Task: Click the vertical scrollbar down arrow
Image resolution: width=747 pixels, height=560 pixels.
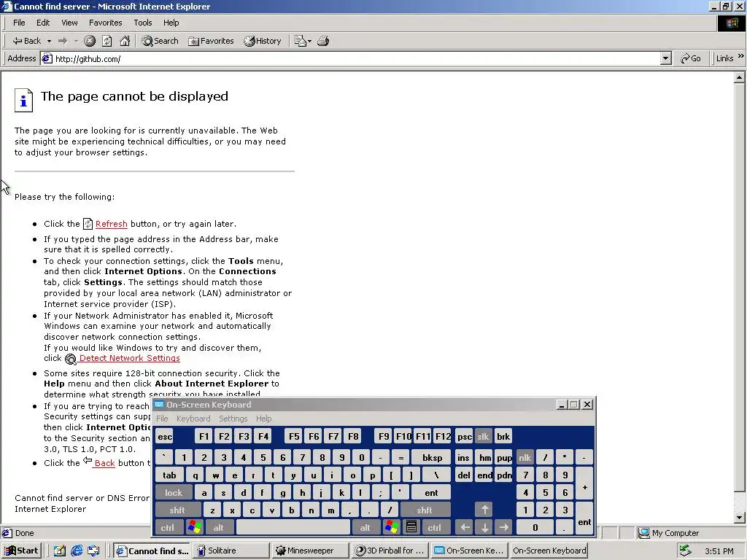Action: tap(739, 517)
